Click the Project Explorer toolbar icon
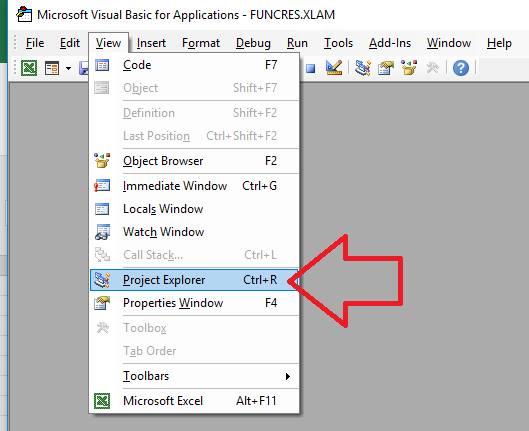Image resolution: width=529 pixels, height=431 pixels. pyautogui.click(x=363, y=68)
